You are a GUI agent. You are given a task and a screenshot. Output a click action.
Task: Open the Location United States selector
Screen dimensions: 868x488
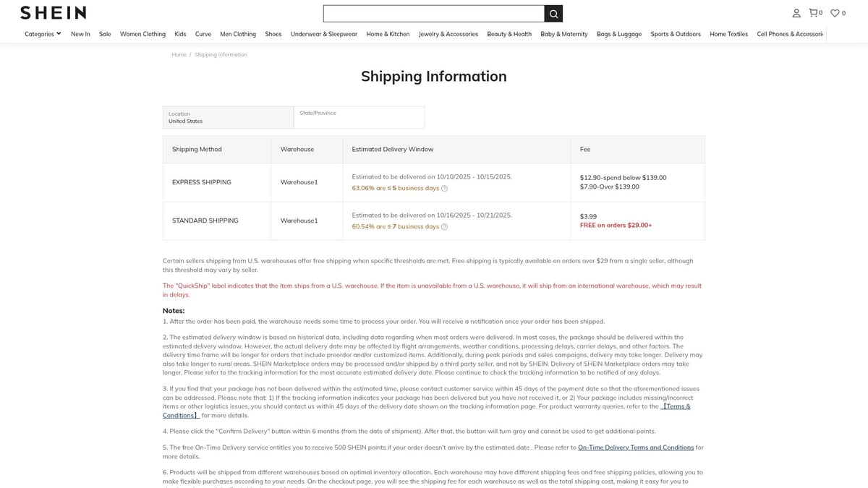228,117
